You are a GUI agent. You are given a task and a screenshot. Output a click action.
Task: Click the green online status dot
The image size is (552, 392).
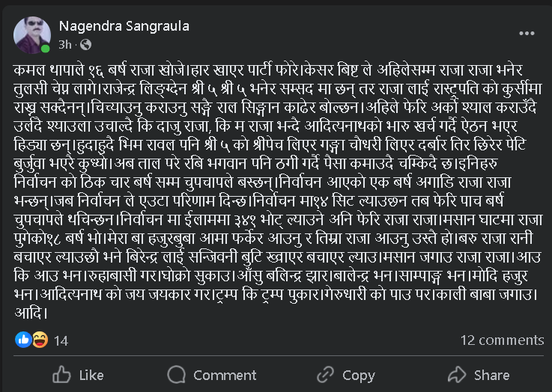[x=46, y=49]
